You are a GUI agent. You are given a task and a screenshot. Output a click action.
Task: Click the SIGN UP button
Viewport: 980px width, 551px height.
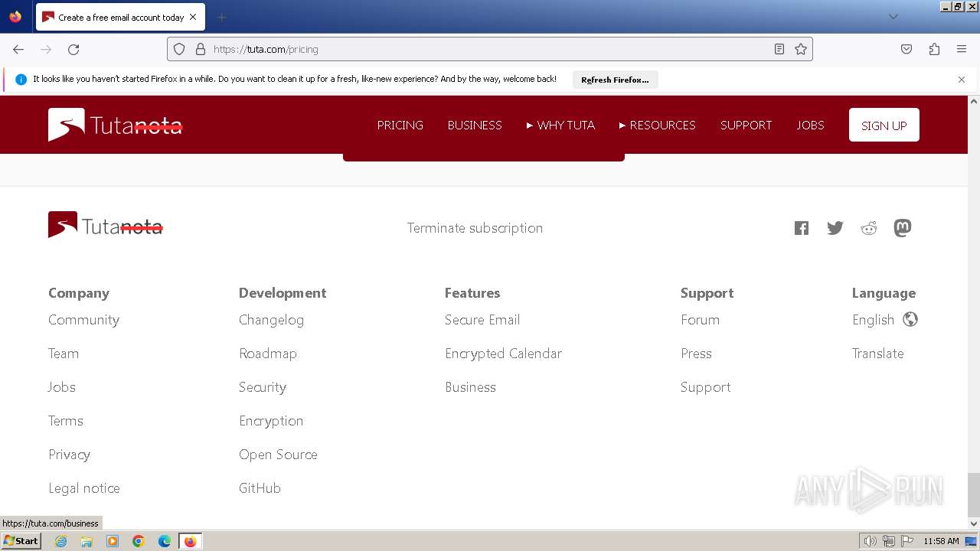tap(884, 125)
